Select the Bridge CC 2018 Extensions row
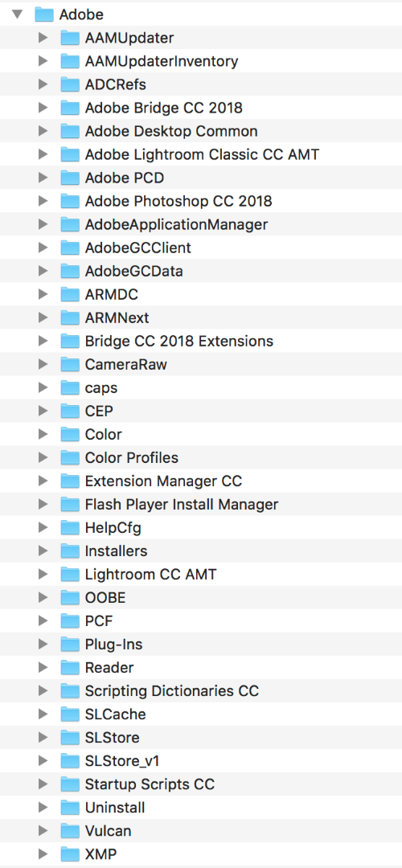The image size is (402, 868). [201, 341]
